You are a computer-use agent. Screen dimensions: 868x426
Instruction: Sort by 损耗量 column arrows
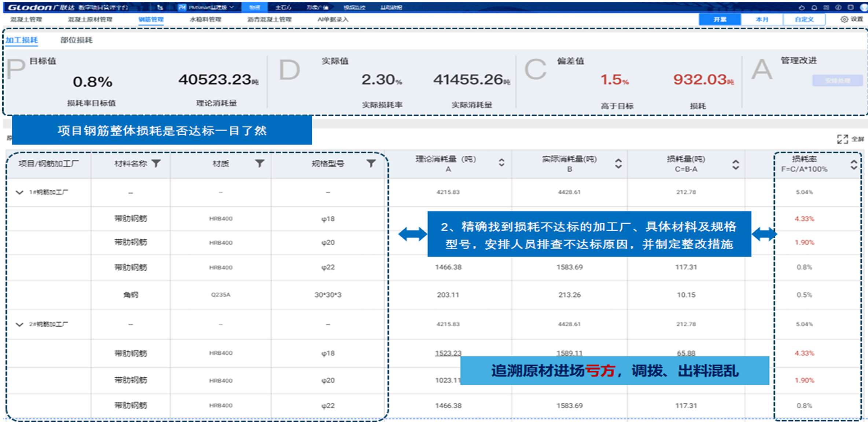(x=736, y=165)
